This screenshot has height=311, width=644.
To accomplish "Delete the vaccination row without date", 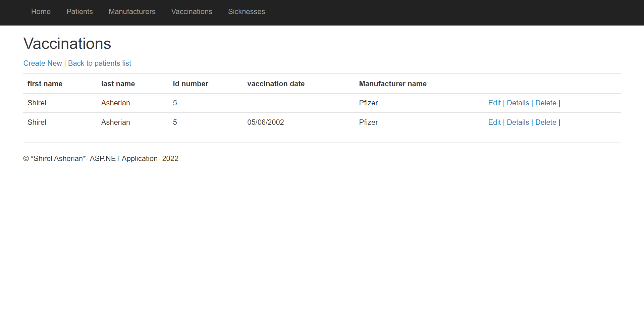I will (546, 103).
